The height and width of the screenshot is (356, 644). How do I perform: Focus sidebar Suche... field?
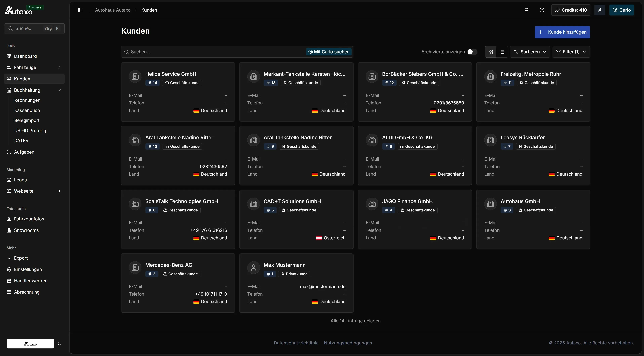[34, 28]
